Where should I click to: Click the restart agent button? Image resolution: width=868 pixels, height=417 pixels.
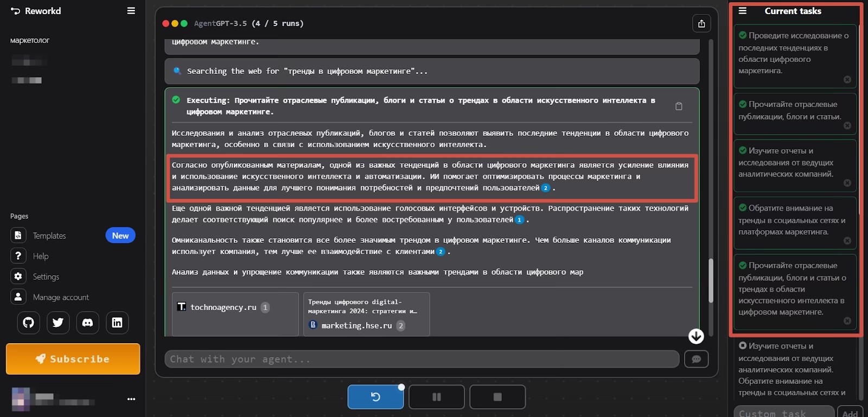pyautogui.click(x=375, y=397)
